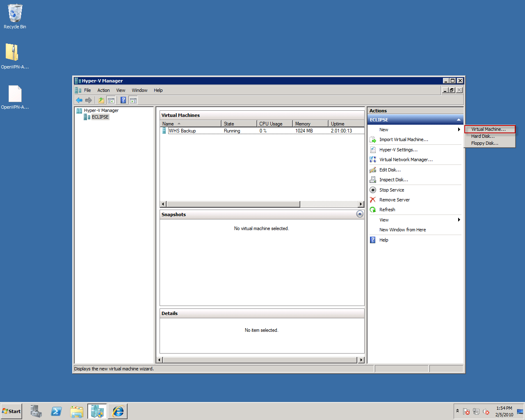Viewport: 525px width, 420px height.
Task: Sort by the Name column header
Action: pos(191,123)
